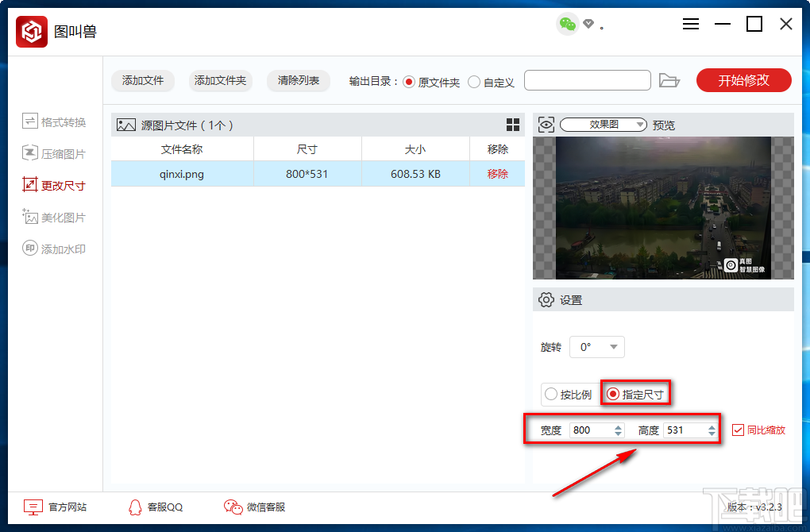Switch to grid view icon
This screenshot has height=532, width=810.
(x=513, y=125)
